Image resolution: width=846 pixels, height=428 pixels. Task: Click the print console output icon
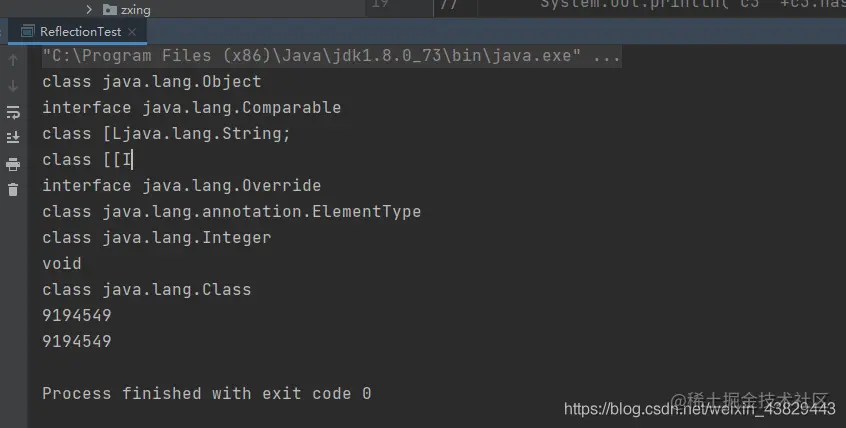click(x=13, y=164)
